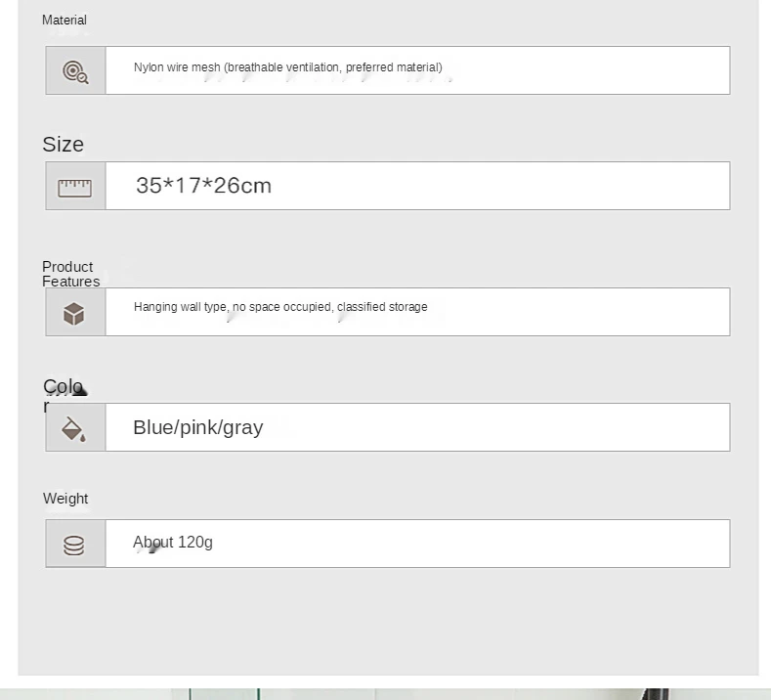Click the 'About 120g' weight value
The width and height of the screenshot is (771, 700).
pyautogui.click(x=173, y=543)
